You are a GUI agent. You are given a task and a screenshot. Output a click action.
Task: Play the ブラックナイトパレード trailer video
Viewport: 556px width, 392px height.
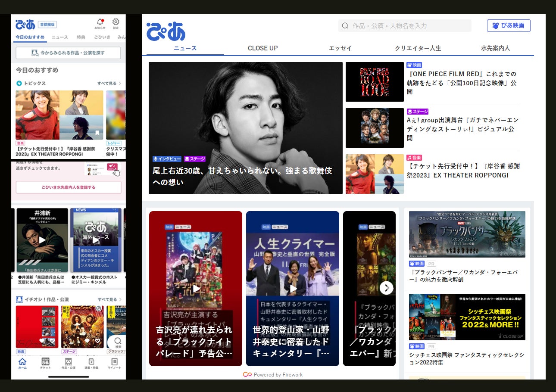196,288
